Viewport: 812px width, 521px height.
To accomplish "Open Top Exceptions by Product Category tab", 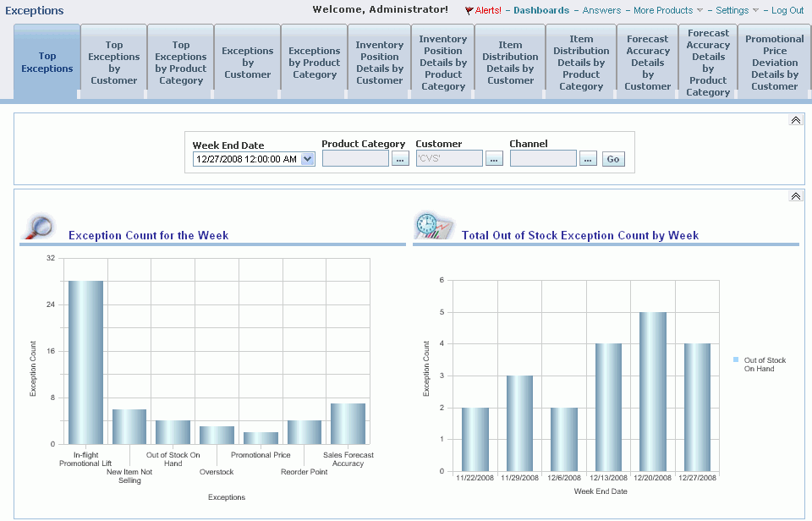I will click(x=181, y=62).
